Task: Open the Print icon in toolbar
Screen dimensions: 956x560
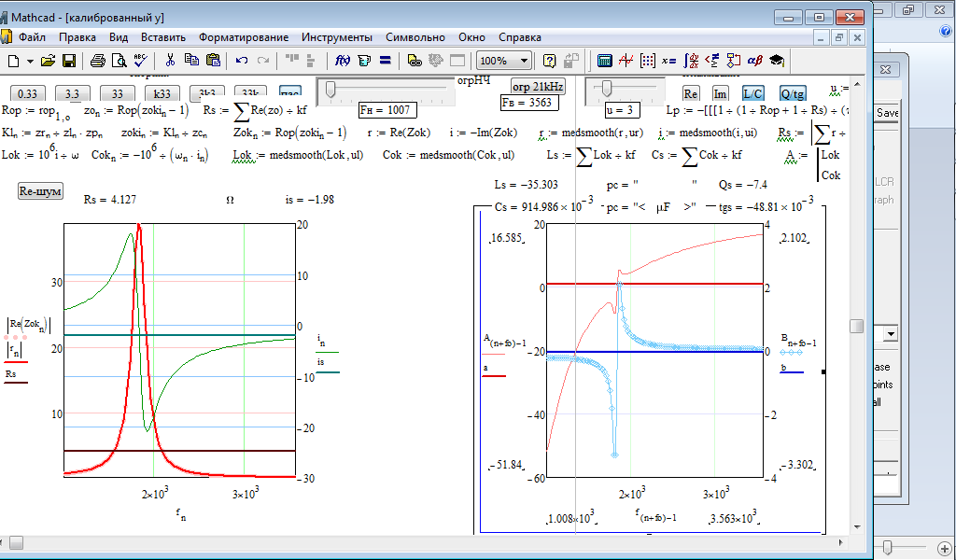Action: pyautogui.click(x=98, y=61)
